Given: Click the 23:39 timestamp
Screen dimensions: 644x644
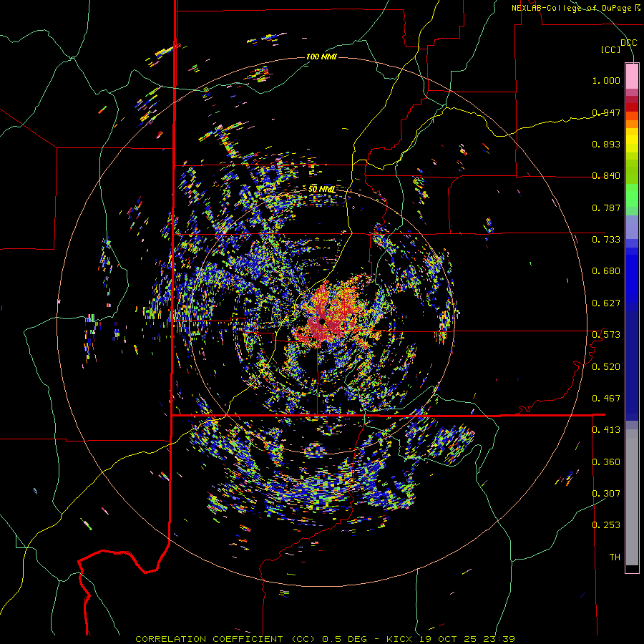Looking at the screenshot, I should pos(499,639).
